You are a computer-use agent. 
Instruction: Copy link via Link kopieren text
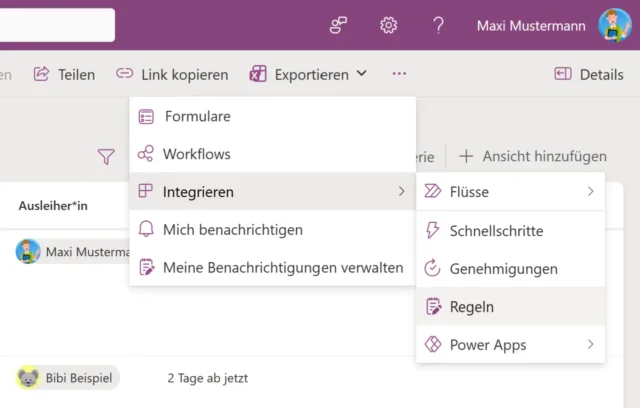(x=184, y=75)
